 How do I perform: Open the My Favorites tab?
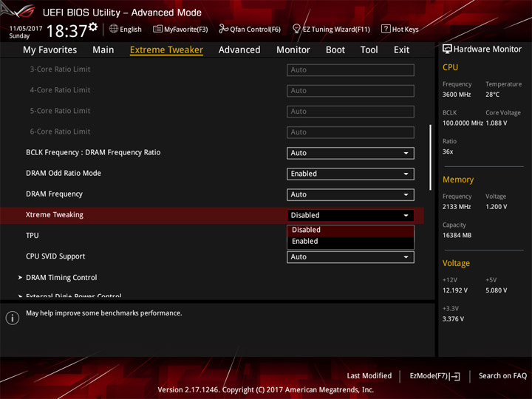tap(50, 50)
